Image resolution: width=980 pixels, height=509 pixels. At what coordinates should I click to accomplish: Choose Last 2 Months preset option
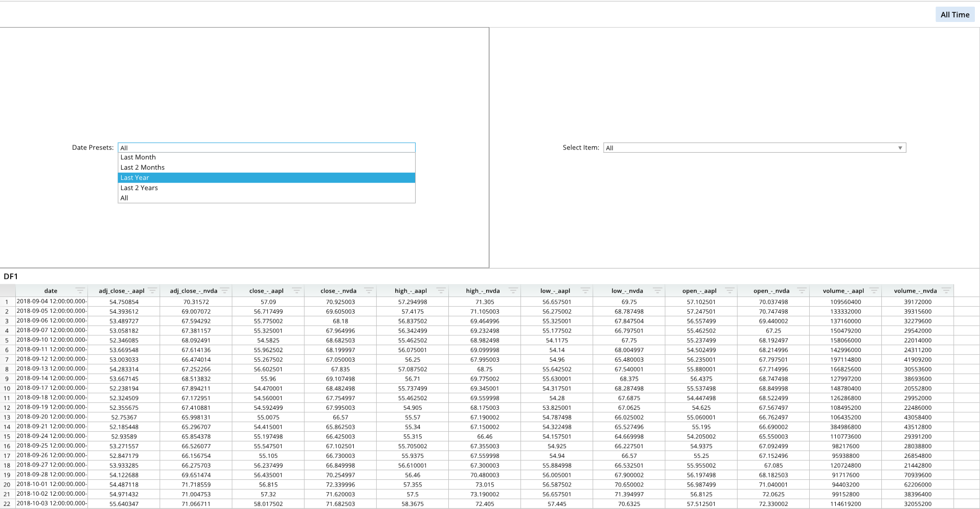pos(266,168)
